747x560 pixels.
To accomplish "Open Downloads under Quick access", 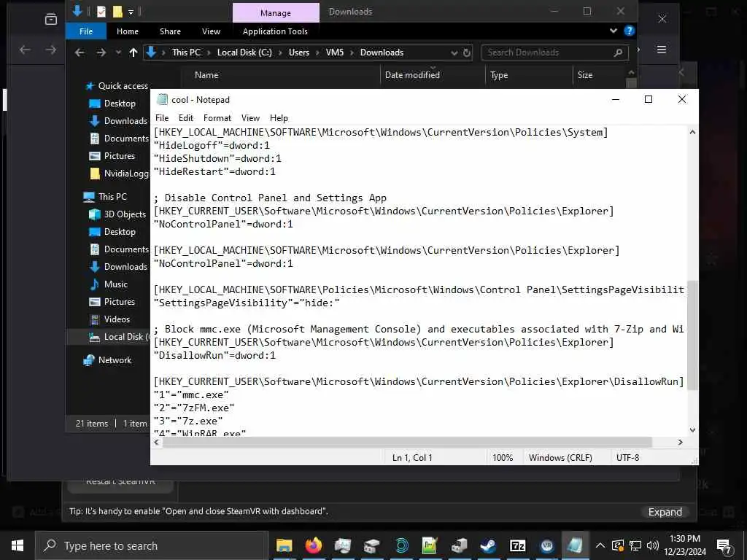I will pos(125,121).
